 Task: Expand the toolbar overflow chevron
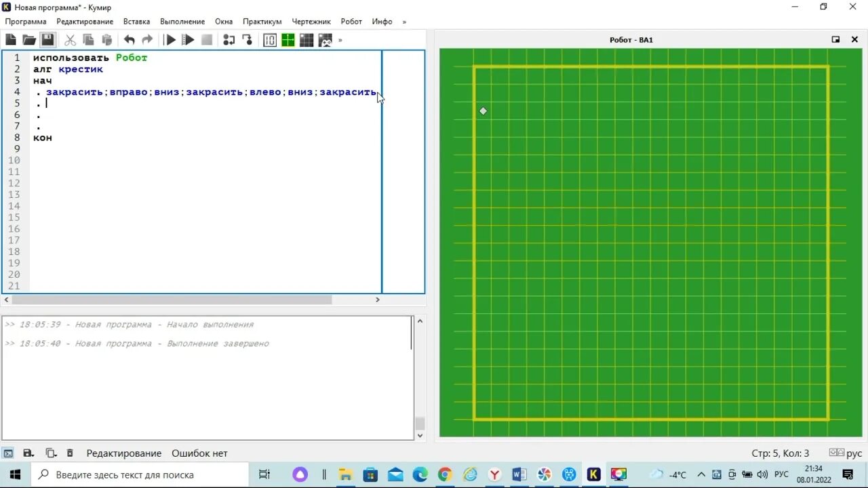pos(340,40)
